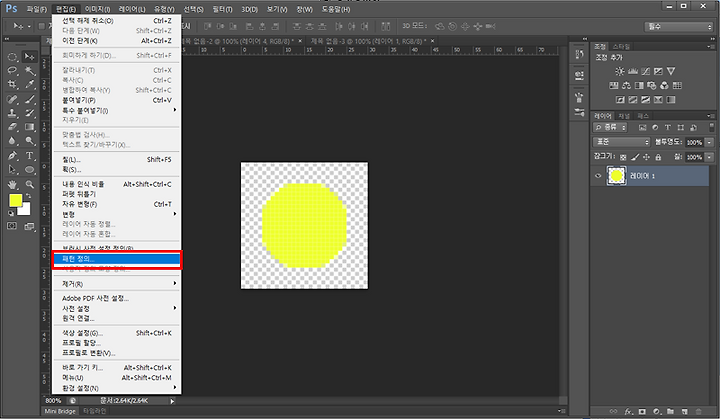
Task: Select the Eraser tool
Action: 12,127
